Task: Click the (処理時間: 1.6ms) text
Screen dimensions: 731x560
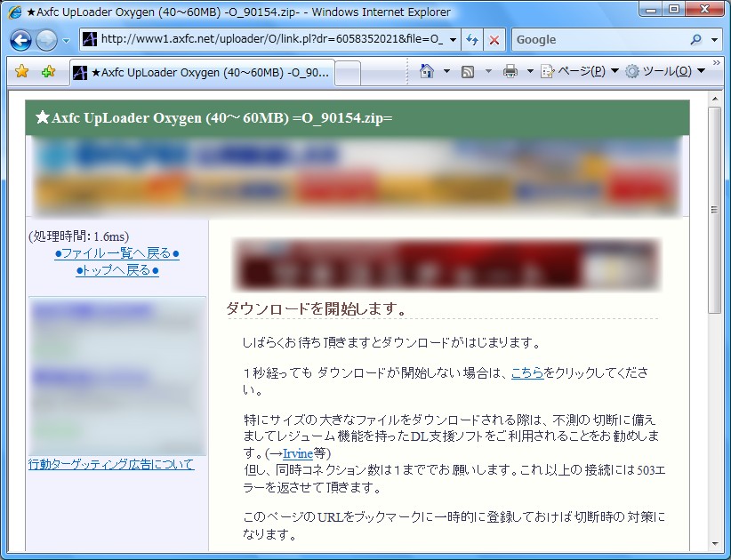Action: [79, 236]
